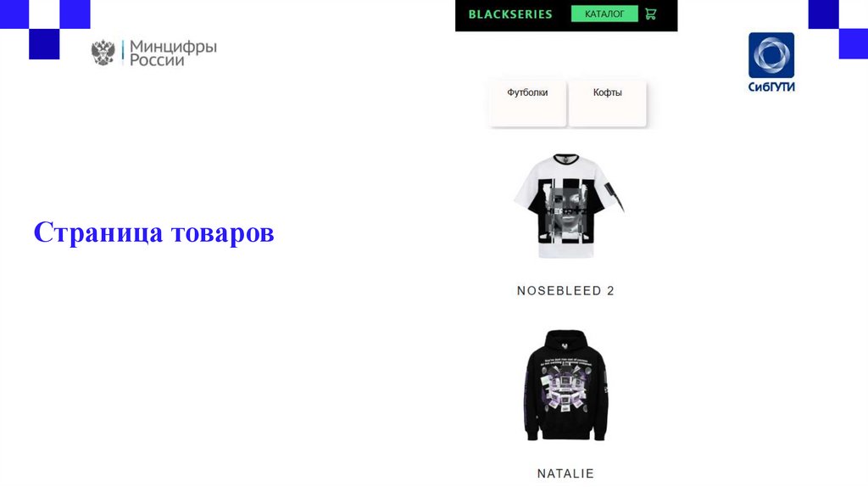This screenshot has height=487, width=868.
Task: Click the Russian coat of arms emblem
Action: coord(103,53)
